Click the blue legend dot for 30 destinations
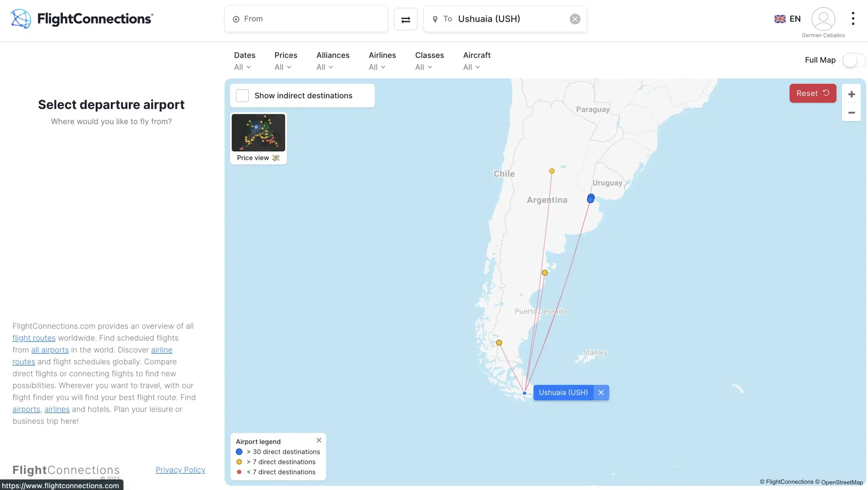The height and width of the screenshot is (490, 868). (239, 452)
